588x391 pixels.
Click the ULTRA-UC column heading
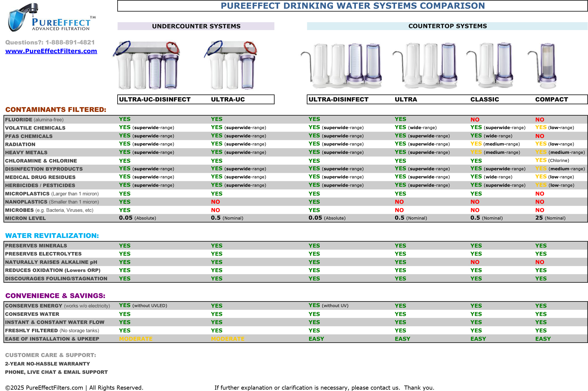click(x=228, y=99)
